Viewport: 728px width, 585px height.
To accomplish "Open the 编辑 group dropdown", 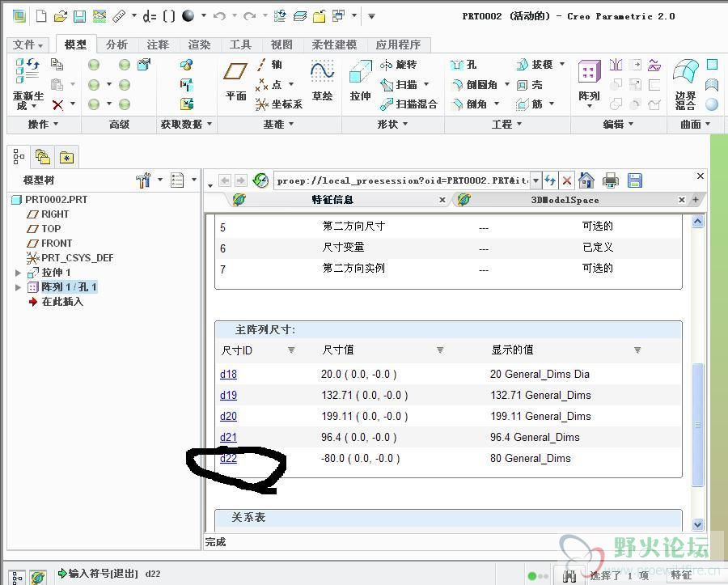I will click(x=618, y=124).
